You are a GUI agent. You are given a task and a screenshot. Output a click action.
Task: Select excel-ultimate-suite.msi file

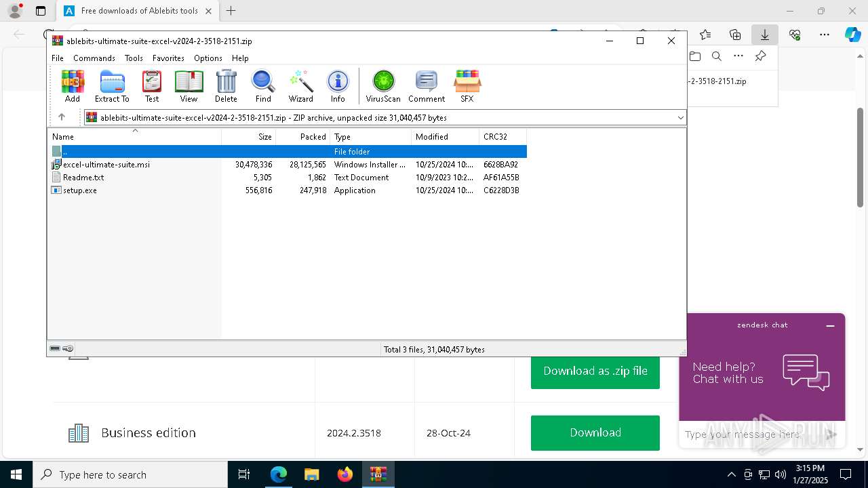pyautogui.click(x=106, y=165)
